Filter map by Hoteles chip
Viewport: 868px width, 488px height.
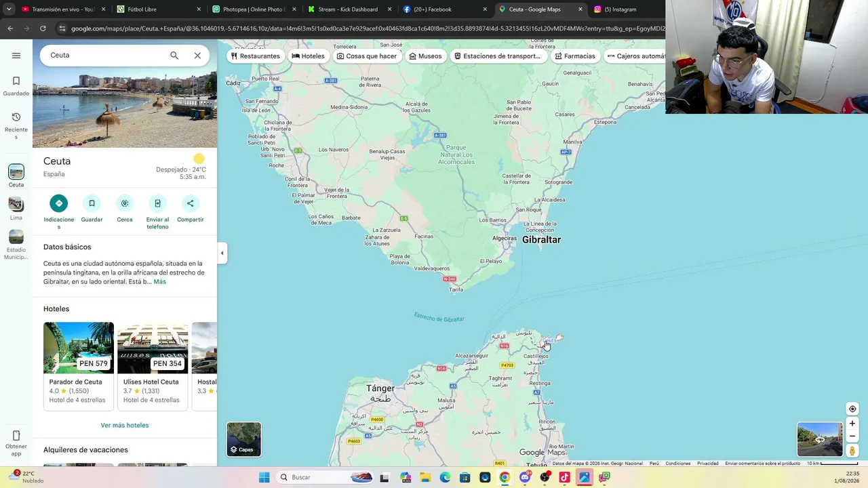(x=309, y=56)
